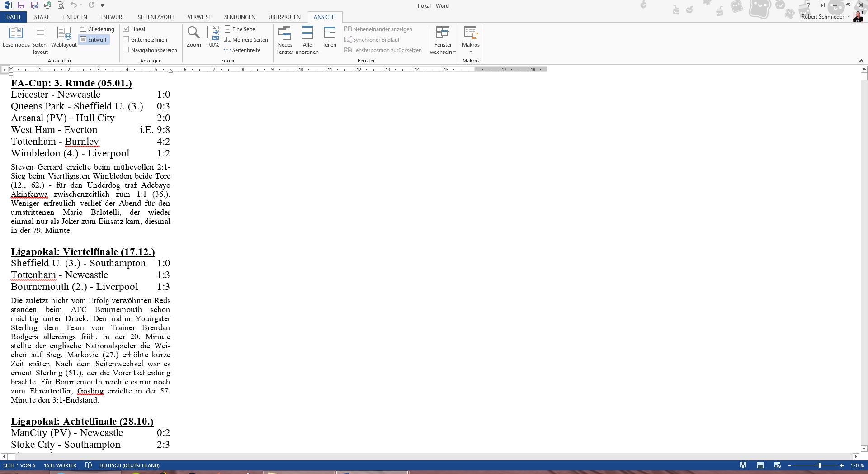Viewport: 868px width, 474px height.
Task: Select the Gliederung view
Action: (97, 29)
